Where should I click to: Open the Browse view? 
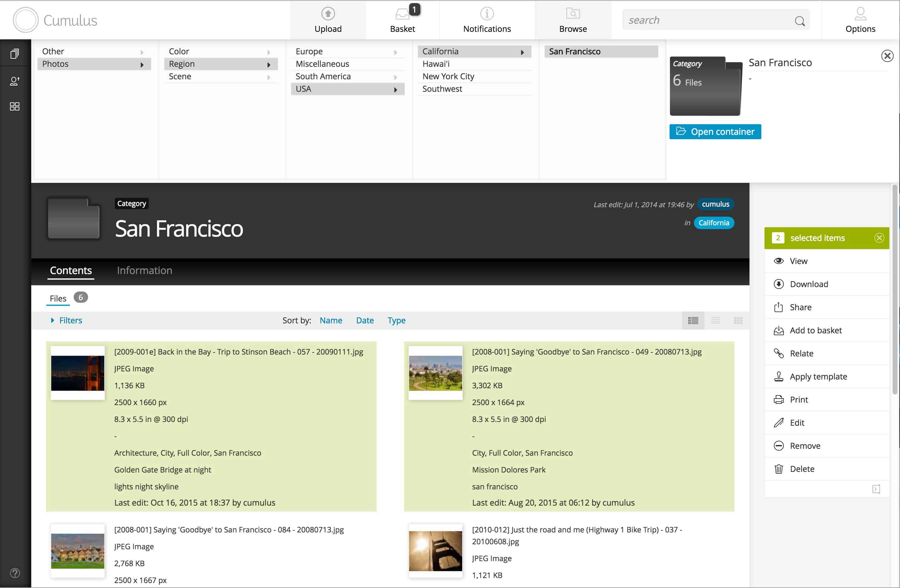pos(572,20)
